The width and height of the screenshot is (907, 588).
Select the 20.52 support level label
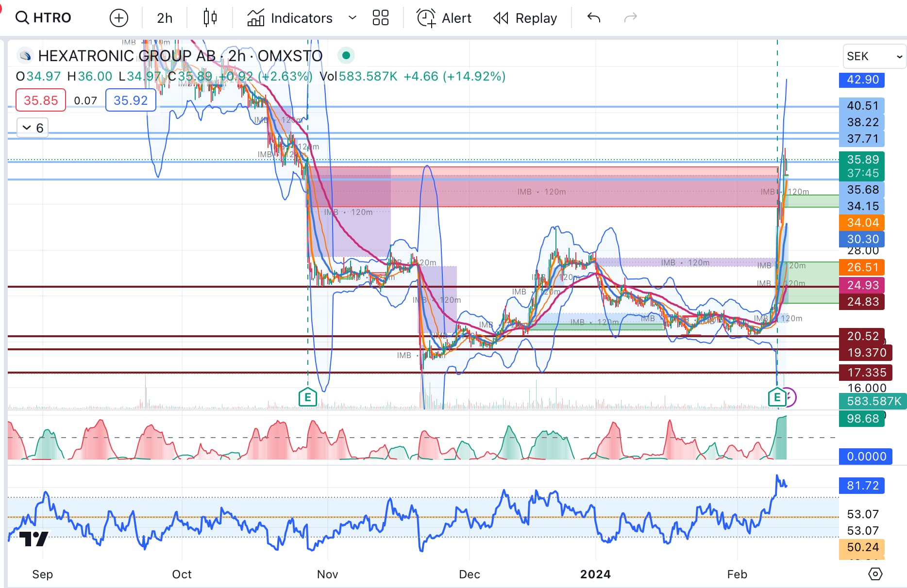coord(862,336)
